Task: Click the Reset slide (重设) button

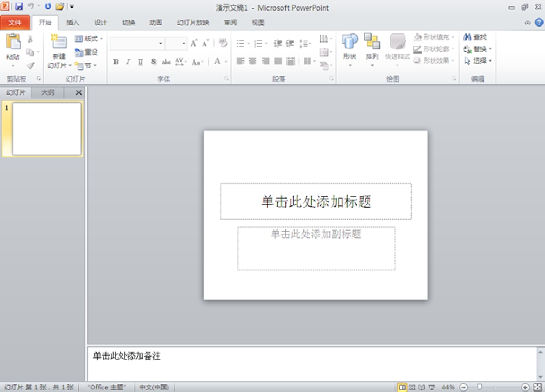Action: (86, 52)
